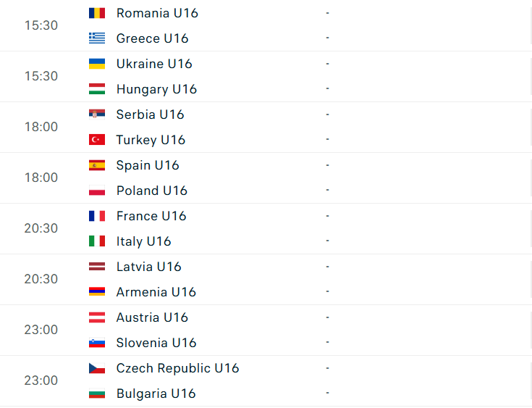Open the France U16 team link
The image size is (532, 408).
[x=151, y=216]
